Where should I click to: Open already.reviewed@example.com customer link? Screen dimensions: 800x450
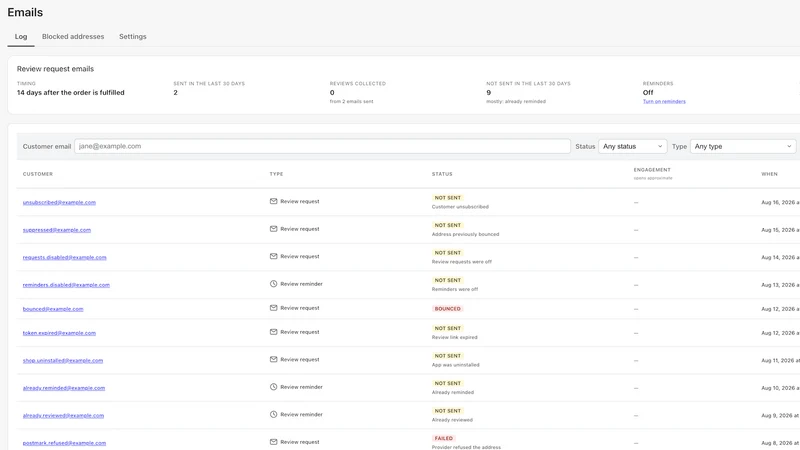(x=63, y=416)
